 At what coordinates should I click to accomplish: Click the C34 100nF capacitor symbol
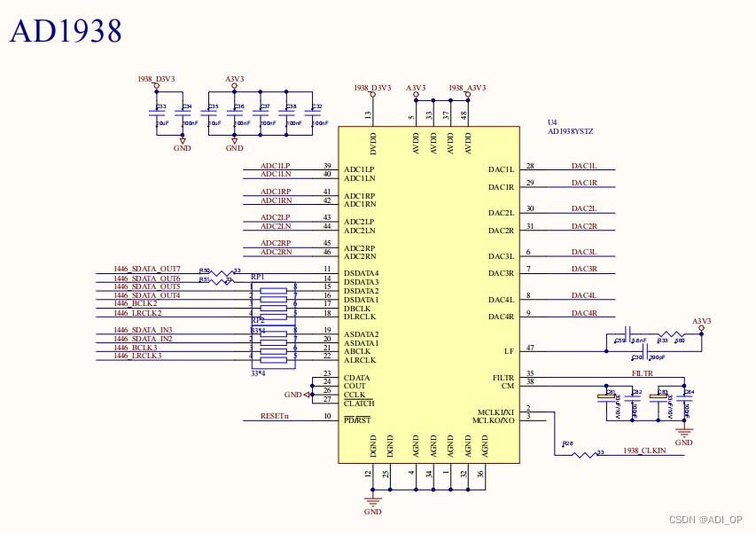pos(183,114)
